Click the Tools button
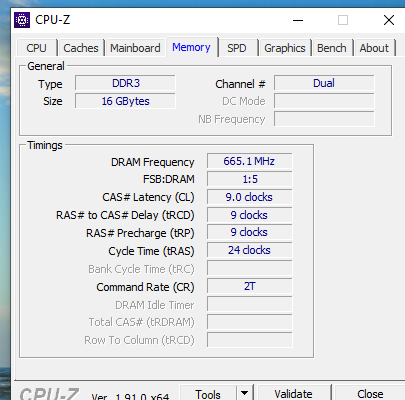This screenshot has height=400, width=405. click(x=208, y=394)
